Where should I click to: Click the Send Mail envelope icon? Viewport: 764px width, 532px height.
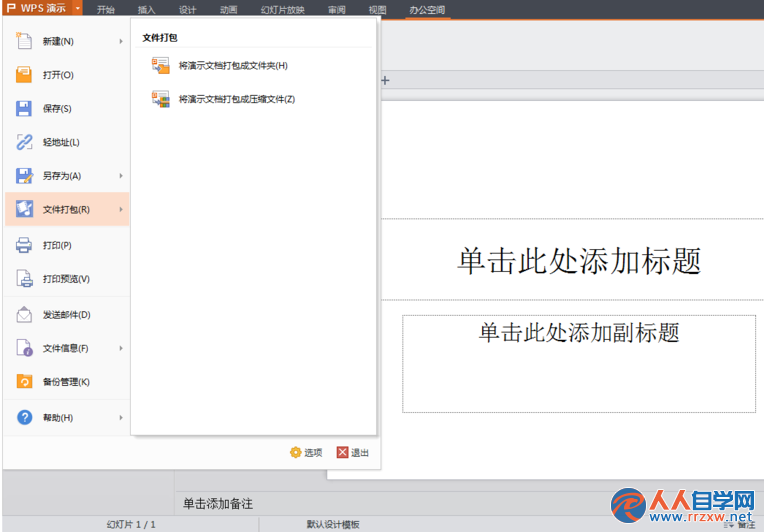pyautogui.click(x=23, y=315)
